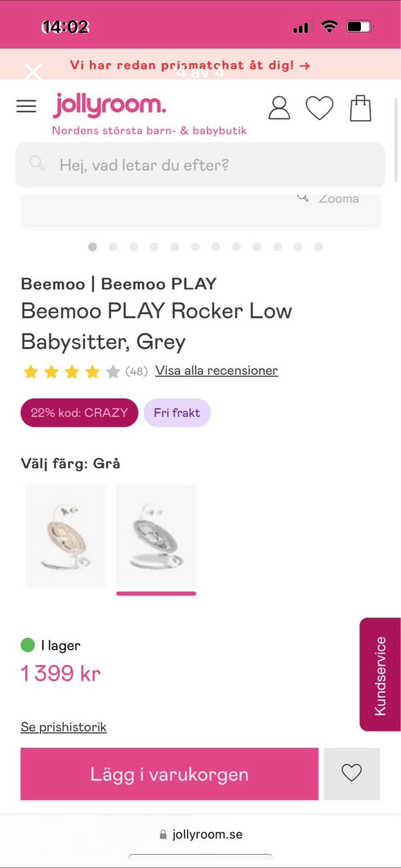Screen dimensions: 401x868
Task: Open the Kundservice side tab
Action: click(380, 675)
